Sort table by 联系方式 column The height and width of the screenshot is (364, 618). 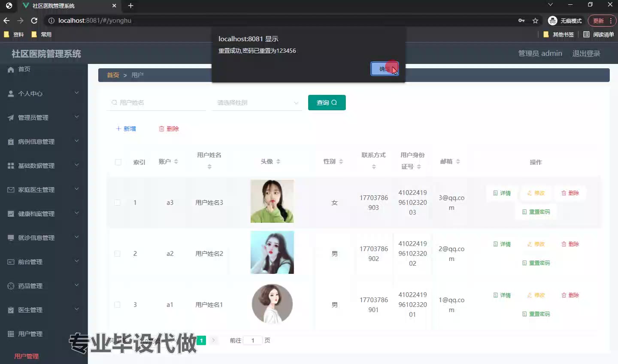(x=374, y=167)
